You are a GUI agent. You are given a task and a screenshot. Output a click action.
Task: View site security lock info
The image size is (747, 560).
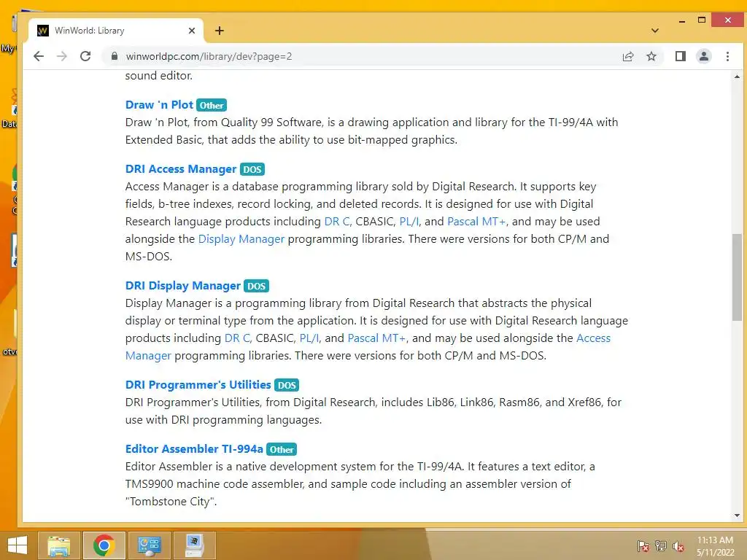pyautogui.click(x=115, y=56)
